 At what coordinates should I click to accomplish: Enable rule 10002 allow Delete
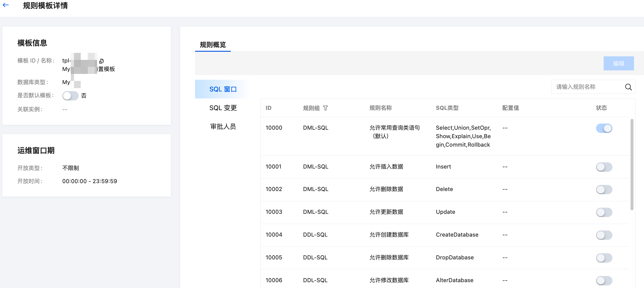[604, 190]
